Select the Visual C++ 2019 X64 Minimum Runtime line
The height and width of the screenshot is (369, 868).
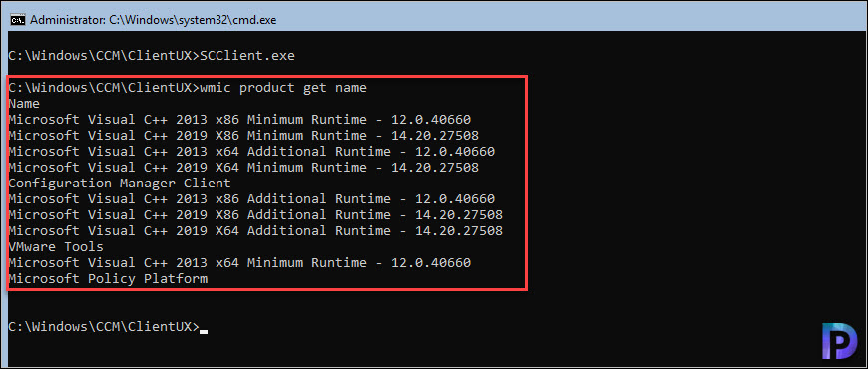click(243, 168)
